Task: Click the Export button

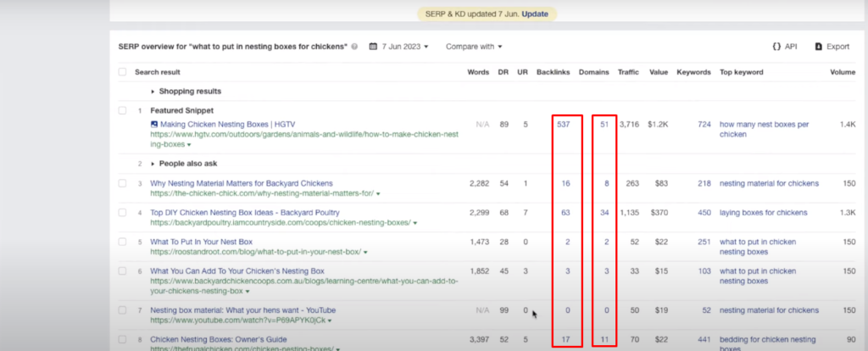Action: pos(832,47)
